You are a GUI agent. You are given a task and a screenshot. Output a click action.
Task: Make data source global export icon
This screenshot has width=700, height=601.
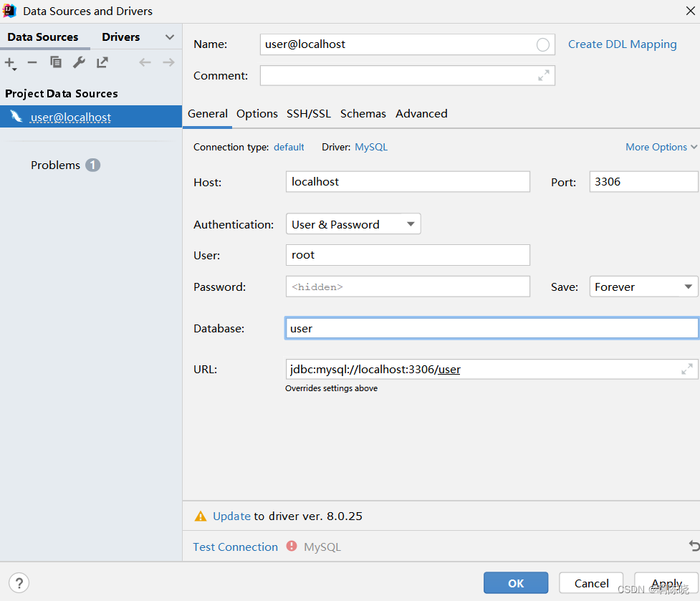coord(102,62)
